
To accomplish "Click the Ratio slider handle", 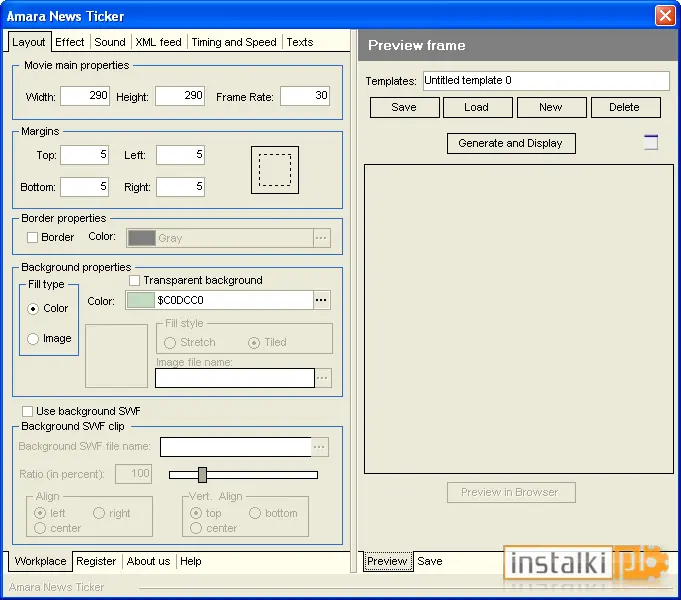I will [x=202, y=475].
